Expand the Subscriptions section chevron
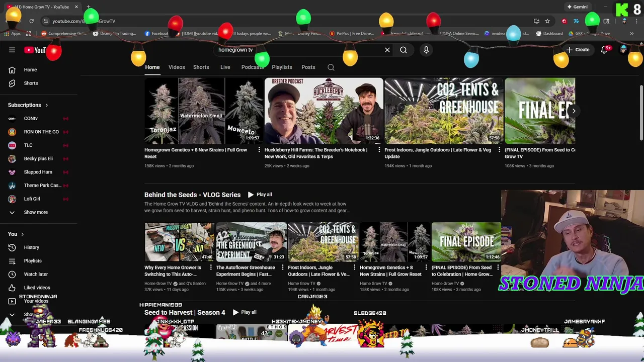The width and height of the screenshot is (644, 362). (46, 106)
